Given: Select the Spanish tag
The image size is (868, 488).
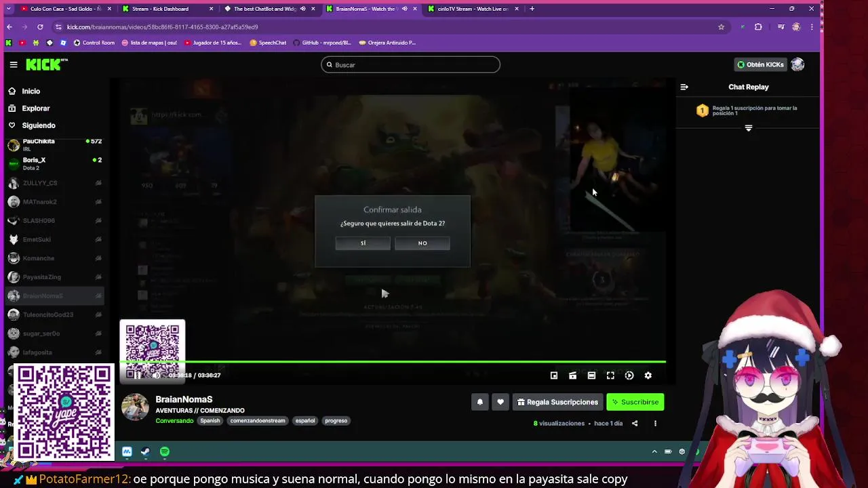Looking at the screenshot, I should 210,421.
